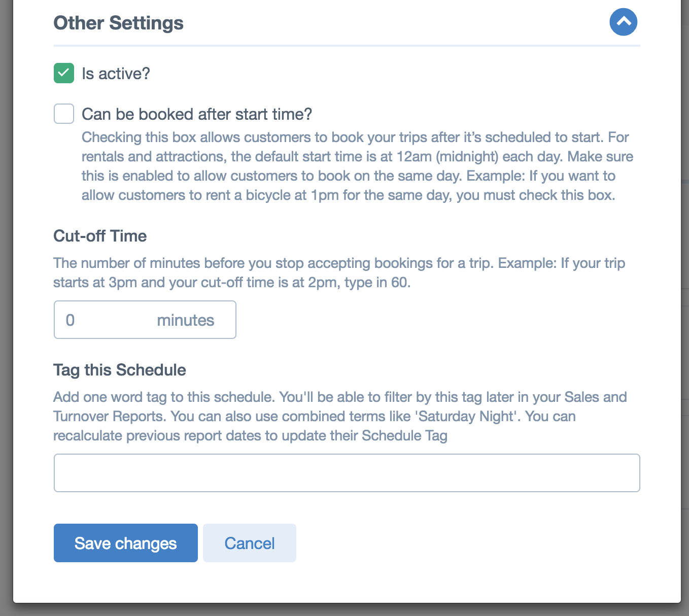689x616 pixels.
Task: Focus the Cut-off Time minutes field
Action: click(x=145, y=320)
